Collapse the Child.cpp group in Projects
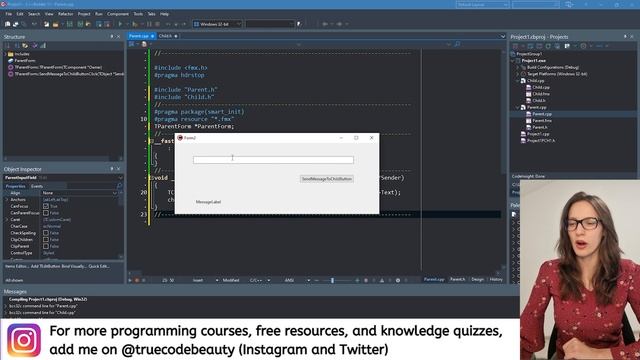 (518, 81)
